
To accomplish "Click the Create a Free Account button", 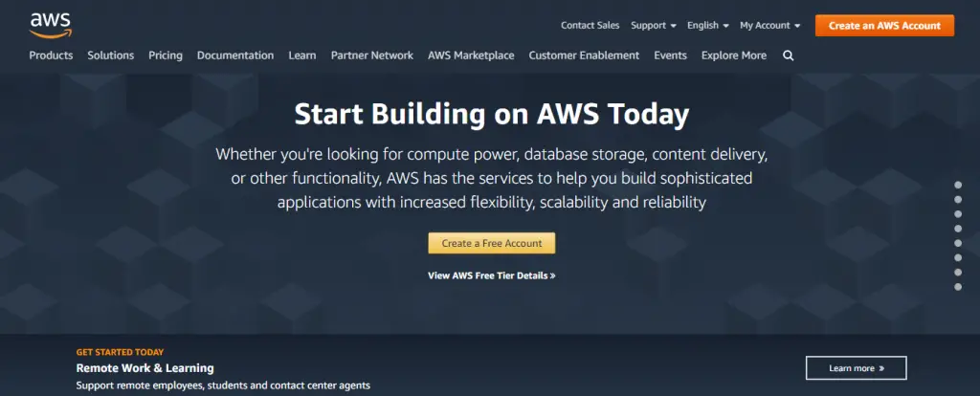I will pos(491,244).
